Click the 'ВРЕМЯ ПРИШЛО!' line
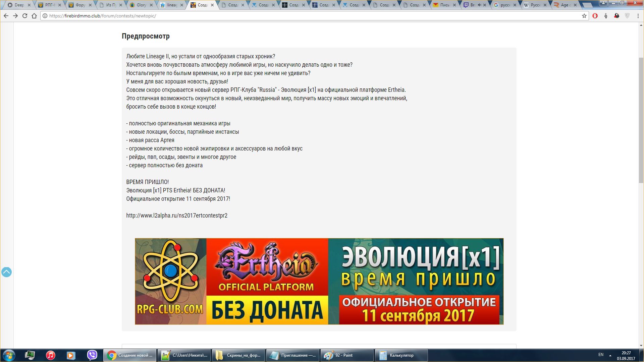Screen dimensions: 644x362 point(148,182)
